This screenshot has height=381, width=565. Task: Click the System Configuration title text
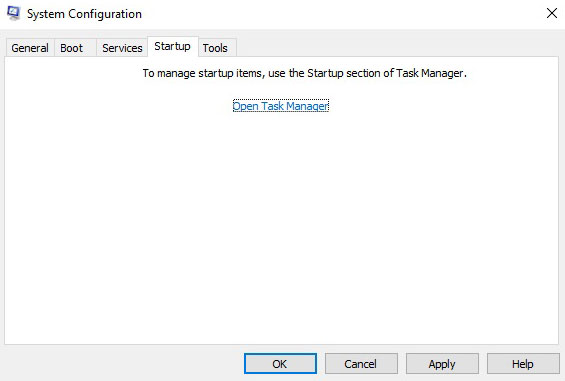(84, 14)
